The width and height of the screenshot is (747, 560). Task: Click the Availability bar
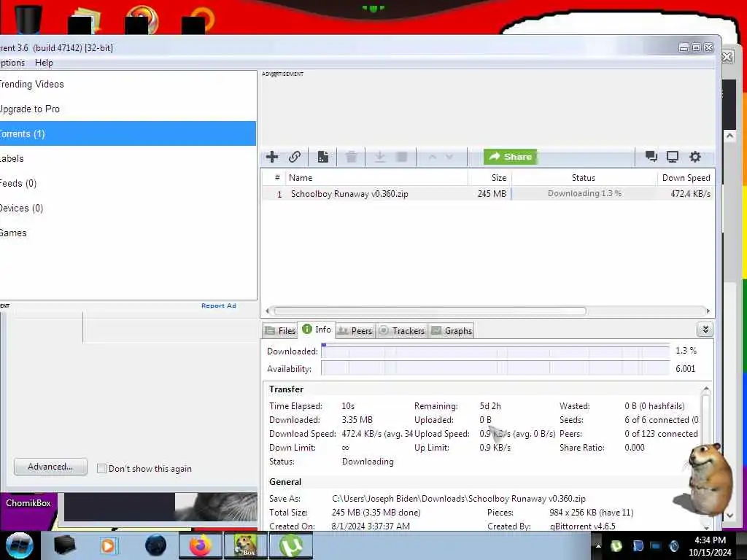pos(495,368)
